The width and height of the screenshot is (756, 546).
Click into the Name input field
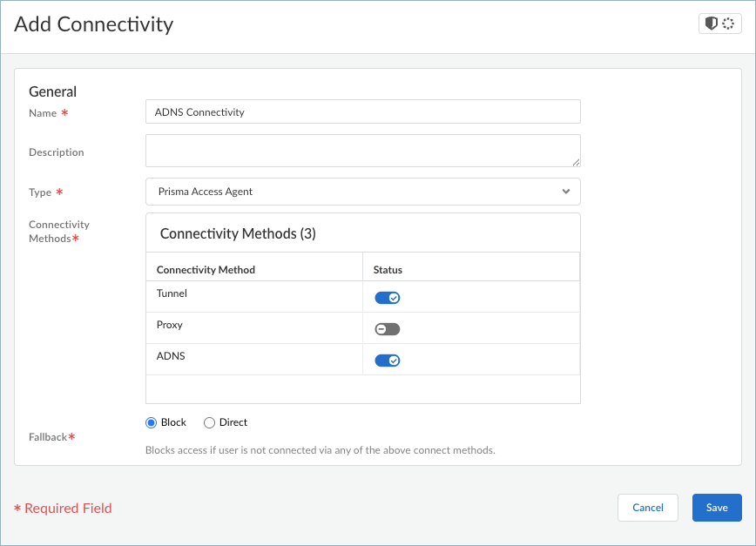click(x=362, y=111)
